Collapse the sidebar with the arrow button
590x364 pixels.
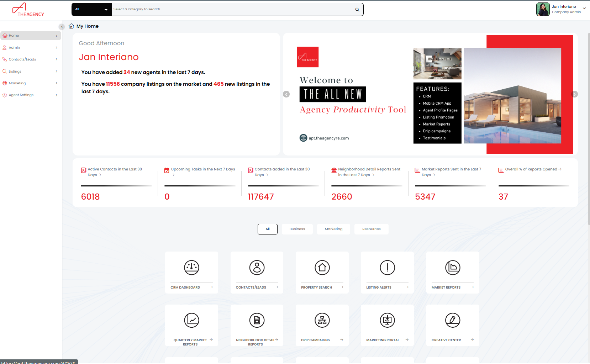pyautogui.click(x=62, y=27)
